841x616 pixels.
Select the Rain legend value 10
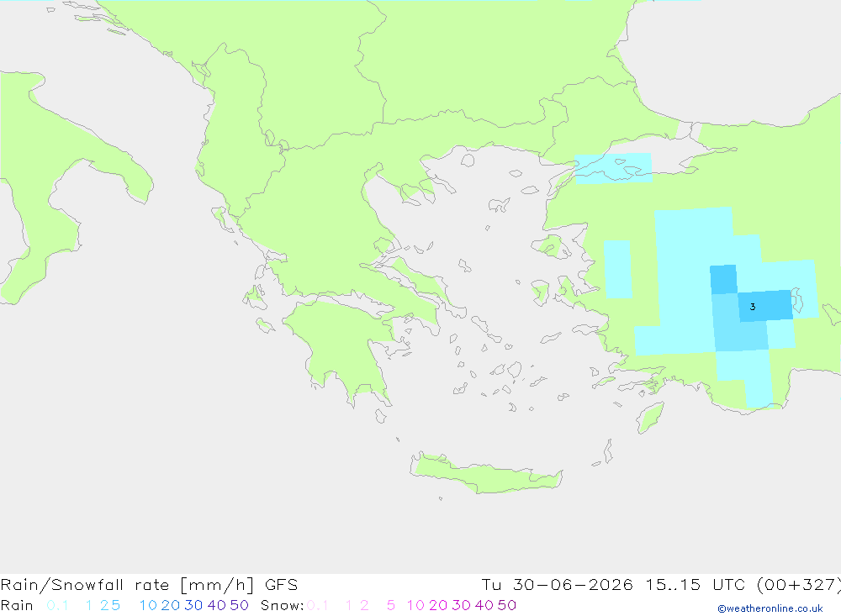tap(148, 605)
